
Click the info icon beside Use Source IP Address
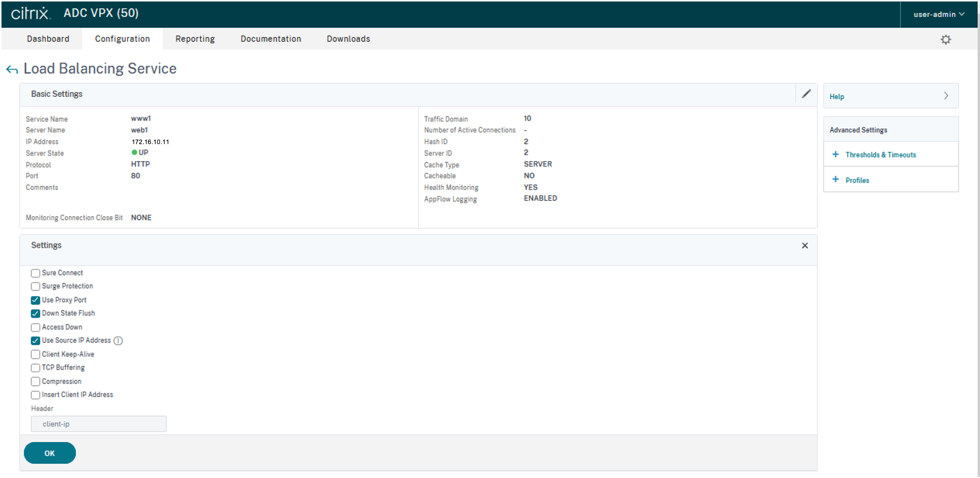click(118, 341)
